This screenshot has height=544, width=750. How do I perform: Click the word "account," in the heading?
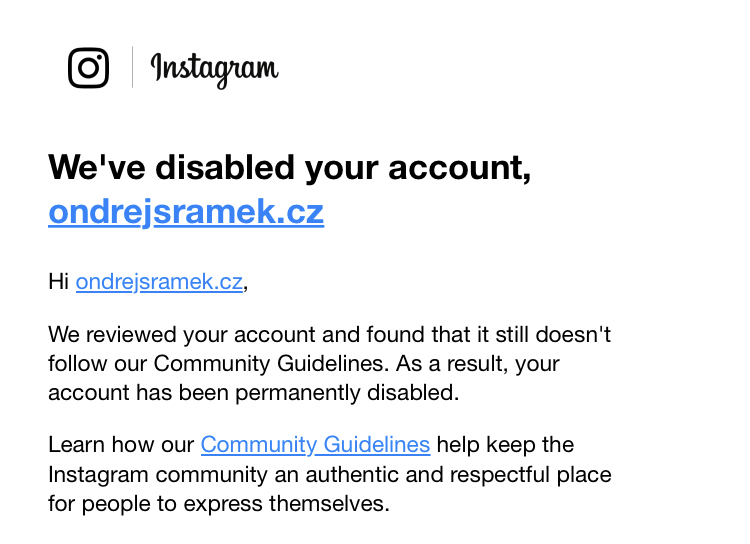pyautogui.click(x=460, y=168)
